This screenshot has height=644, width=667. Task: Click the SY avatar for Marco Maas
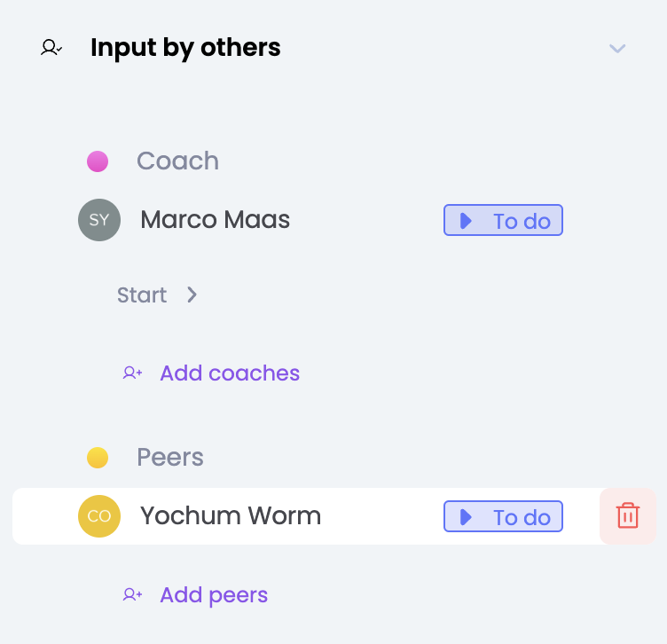tap(99, 220)
